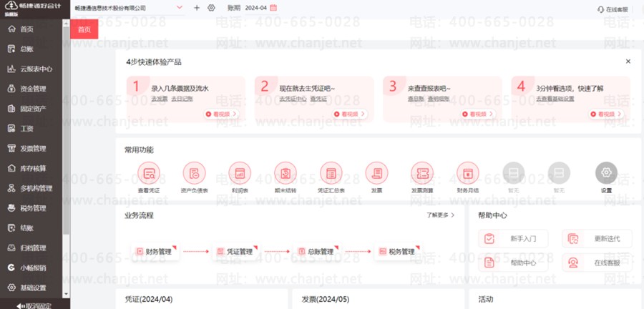Click the sidebar scrollbar up arrow
Screen dimensions: 644x309
coord(66,24)
